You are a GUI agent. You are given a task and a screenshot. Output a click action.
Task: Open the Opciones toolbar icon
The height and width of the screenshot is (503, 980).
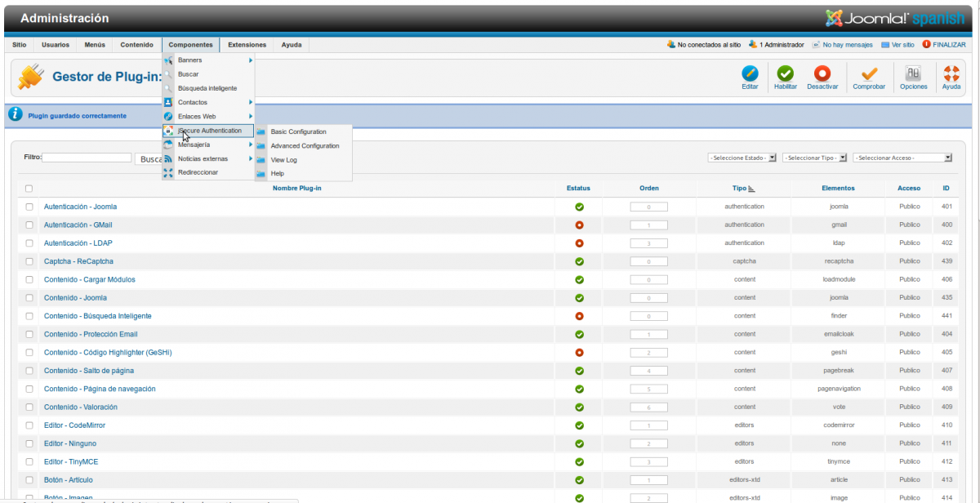913,74
